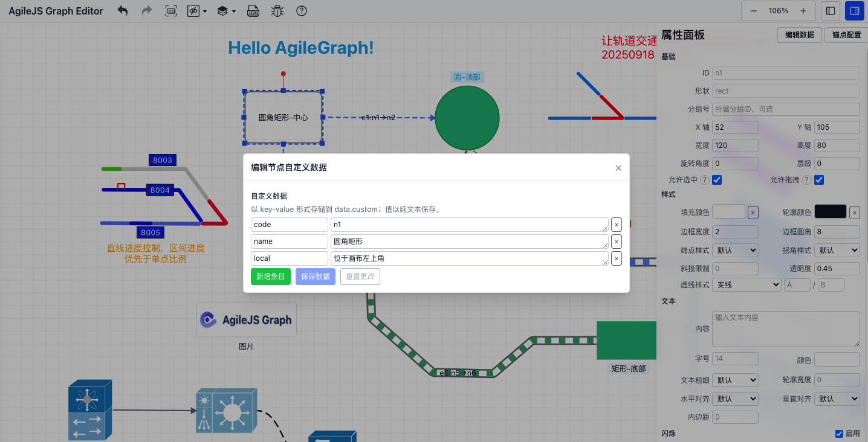Open the 垂直对齐 dropdown

pos(837,399)
